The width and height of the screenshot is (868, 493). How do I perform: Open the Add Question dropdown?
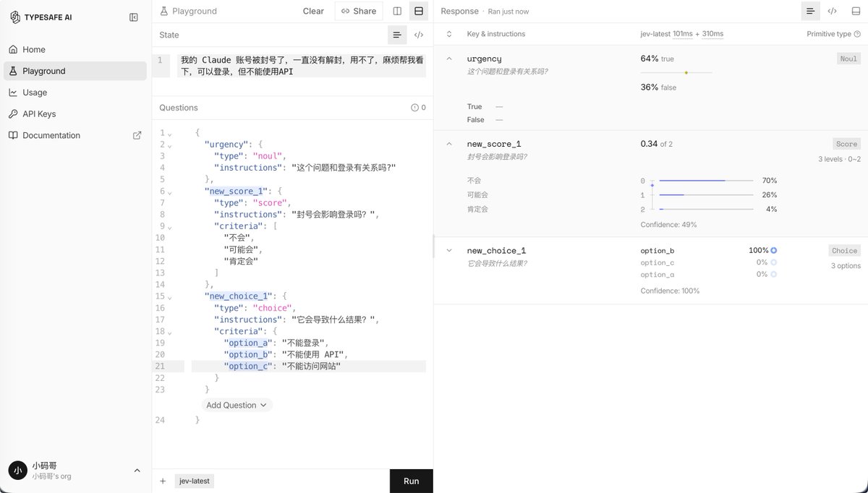[237, 405]
